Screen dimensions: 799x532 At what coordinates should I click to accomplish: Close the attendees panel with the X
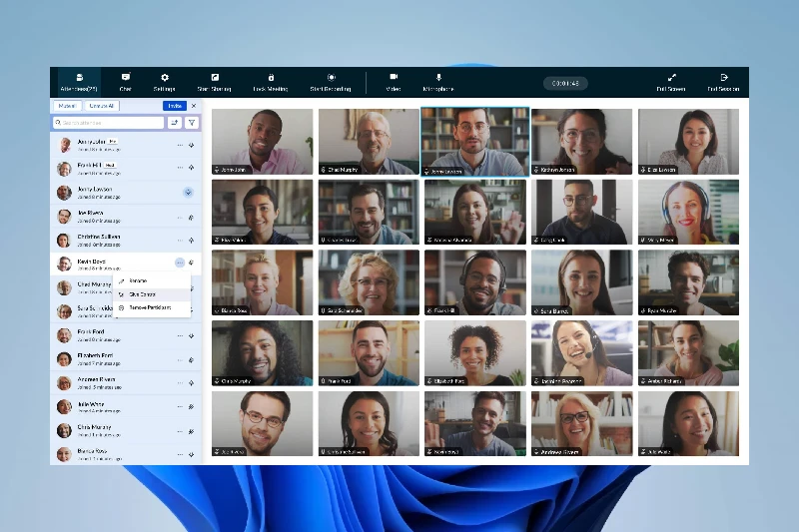194,106
